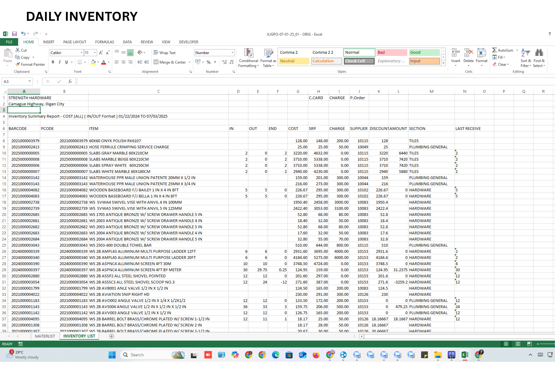
Task: Switch to DATA ribbon tab
Action: click(127, 42)
